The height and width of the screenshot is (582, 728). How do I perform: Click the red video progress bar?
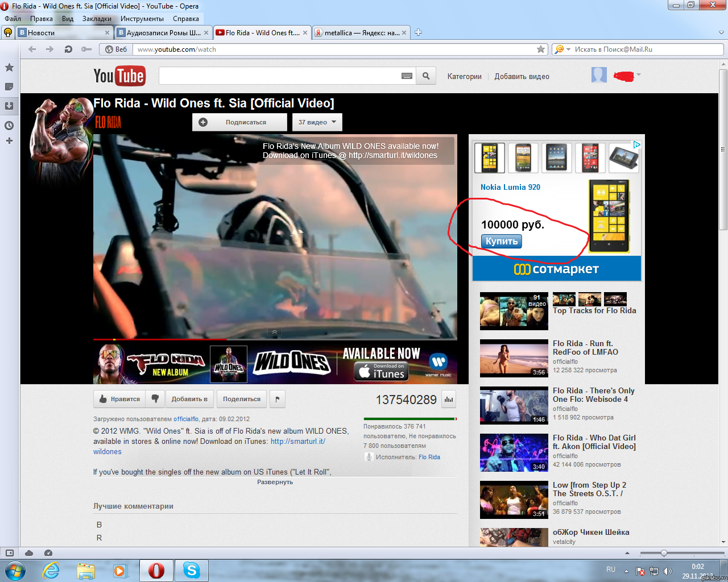[159, 339]
